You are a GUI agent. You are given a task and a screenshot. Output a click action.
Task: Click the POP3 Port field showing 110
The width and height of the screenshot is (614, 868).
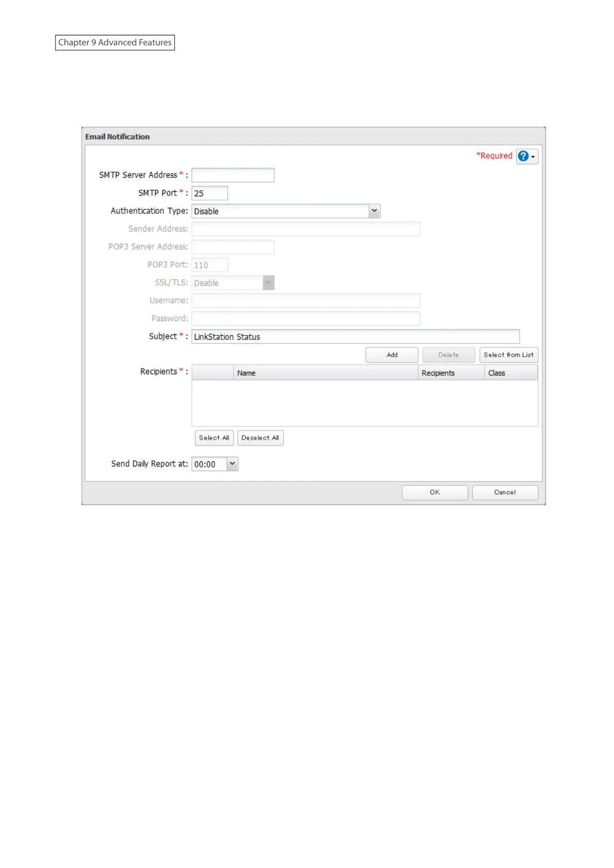[x=209, y=265]
